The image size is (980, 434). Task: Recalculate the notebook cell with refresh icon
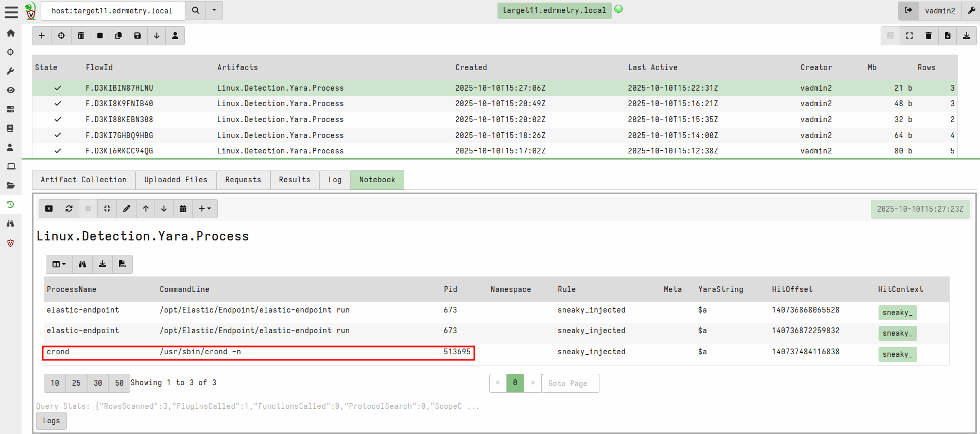point(69,209)
